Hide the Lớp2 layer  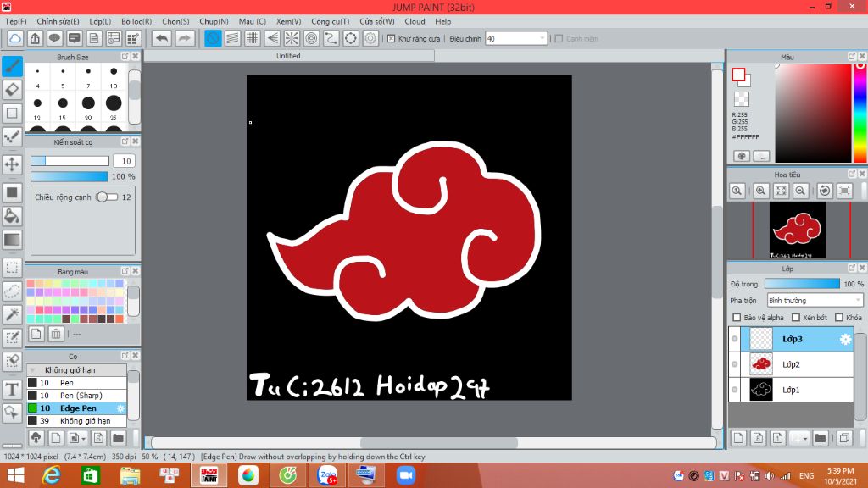click(x=735, y=364)
